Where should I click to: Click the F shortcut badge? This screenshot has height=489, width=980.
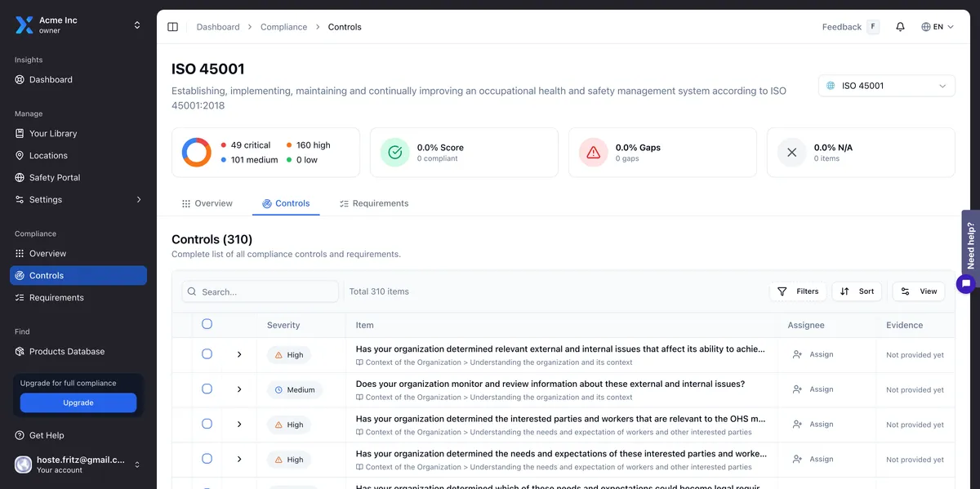[x=873, y=27]
